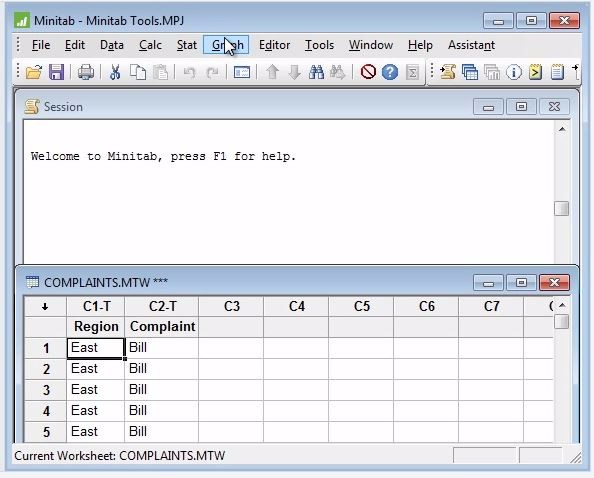Save the project with the floppy disk icon

click(x=56, y=72)
